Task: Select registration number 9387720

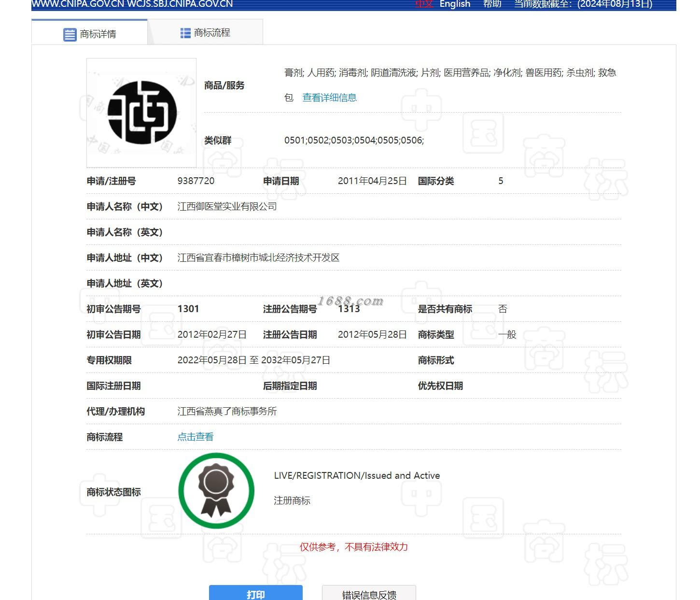Action: tap(196, 181)
